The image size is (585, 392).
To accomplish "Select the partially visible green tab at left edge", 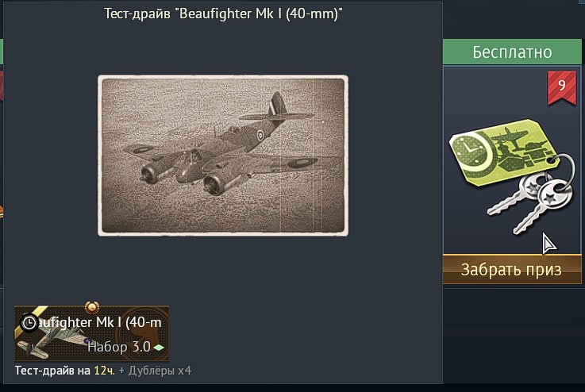I will point(2,52).
